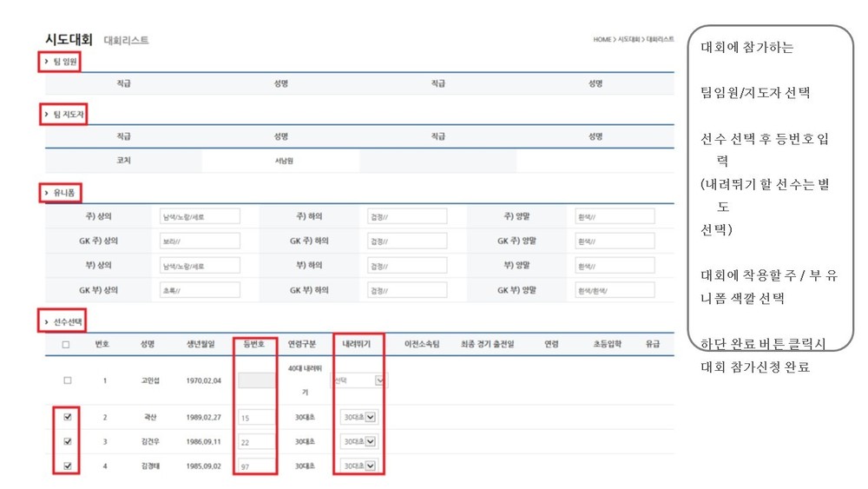
Task: Uncheck player number 4 김경태 checkbox
Action: [68, 466]
